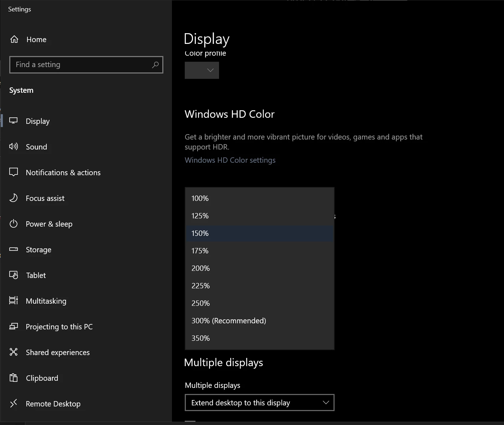Click the Windows HD Color heading
The width and height of the screenshot is (504, 425).
[x=230, y=114]
